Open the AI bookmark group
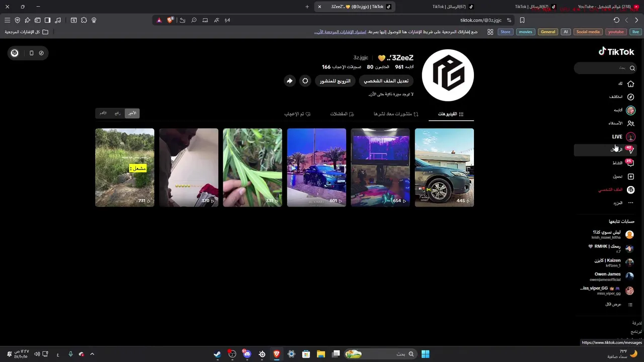 (x=566, y=32)
